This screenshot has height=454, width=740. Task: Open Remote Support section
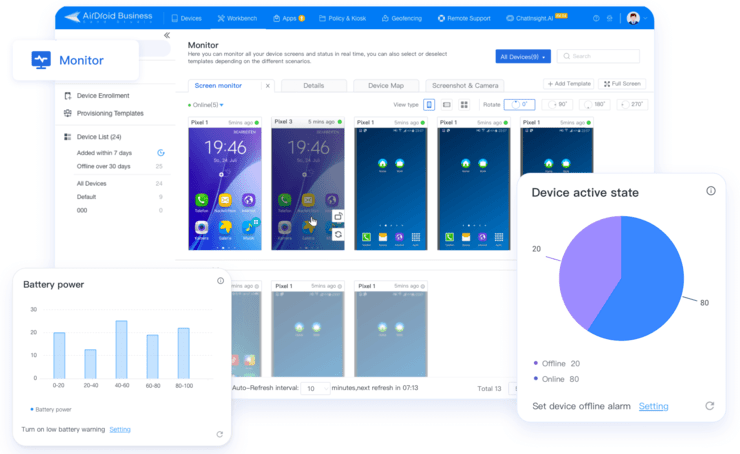pyautogui.click(x=464, y=18)
